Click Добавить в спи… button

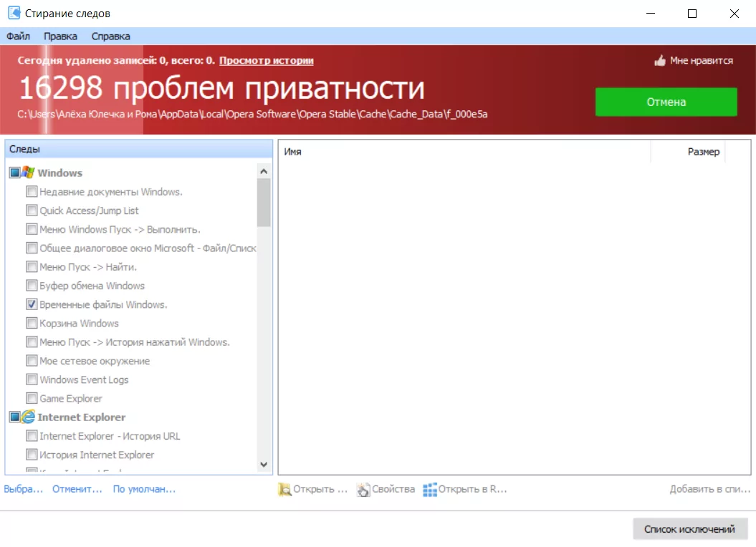click(x=709, y=489)
